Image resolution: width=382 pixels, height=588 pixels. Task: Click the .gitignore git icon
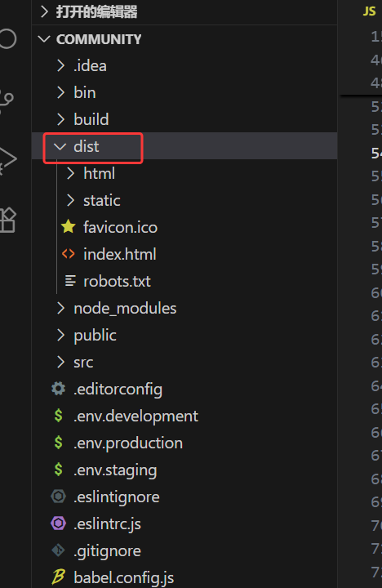pos(59,550)
